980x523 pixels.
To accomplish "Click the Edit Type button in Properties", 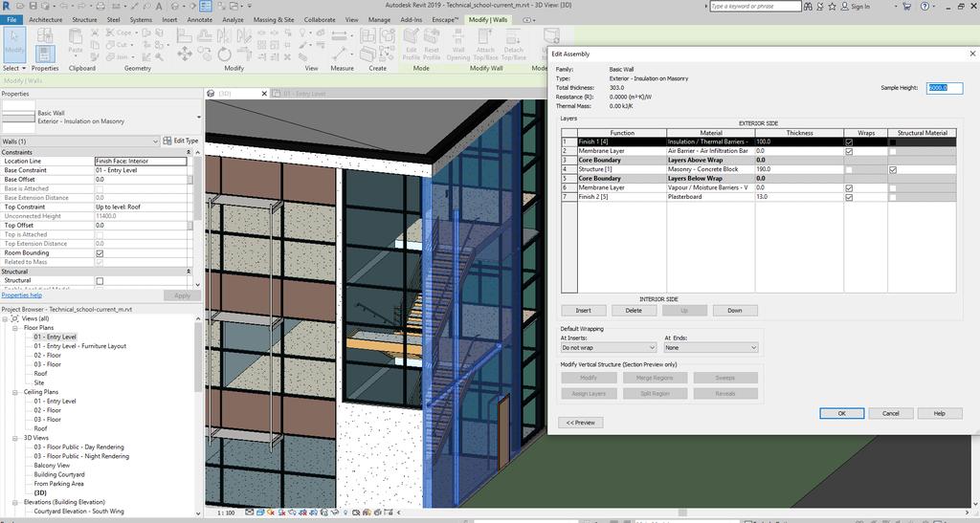I will (181, 141).
